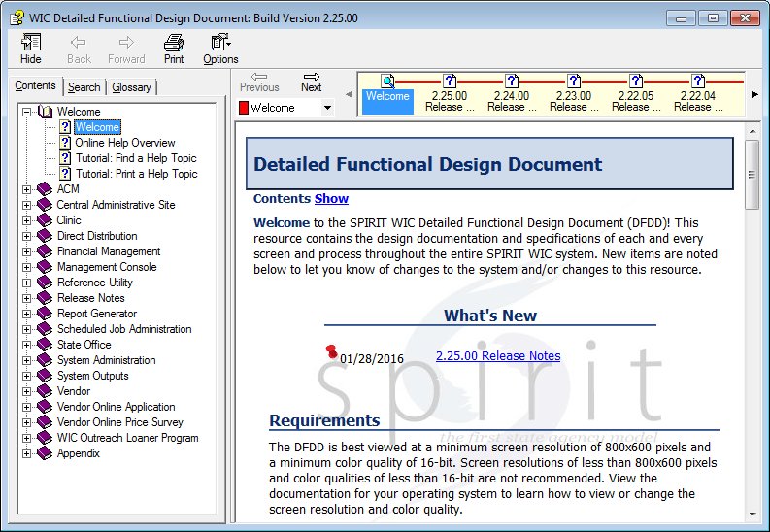
Task: Go to Previous topic arrow
Action: coord(259,77)
